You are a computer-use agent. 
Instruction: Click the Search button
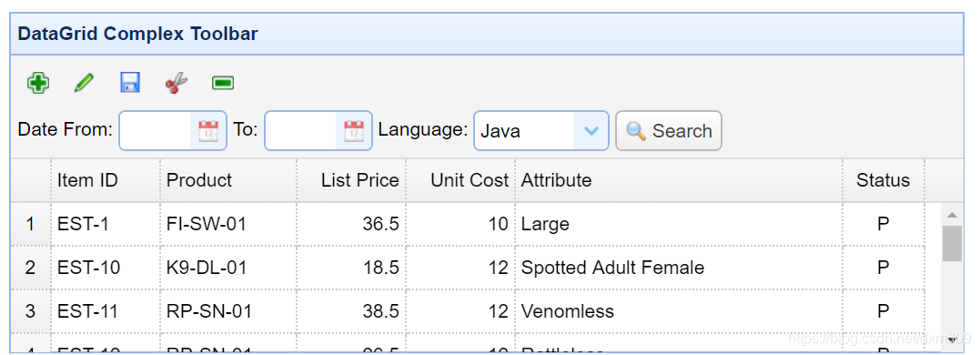669,131
